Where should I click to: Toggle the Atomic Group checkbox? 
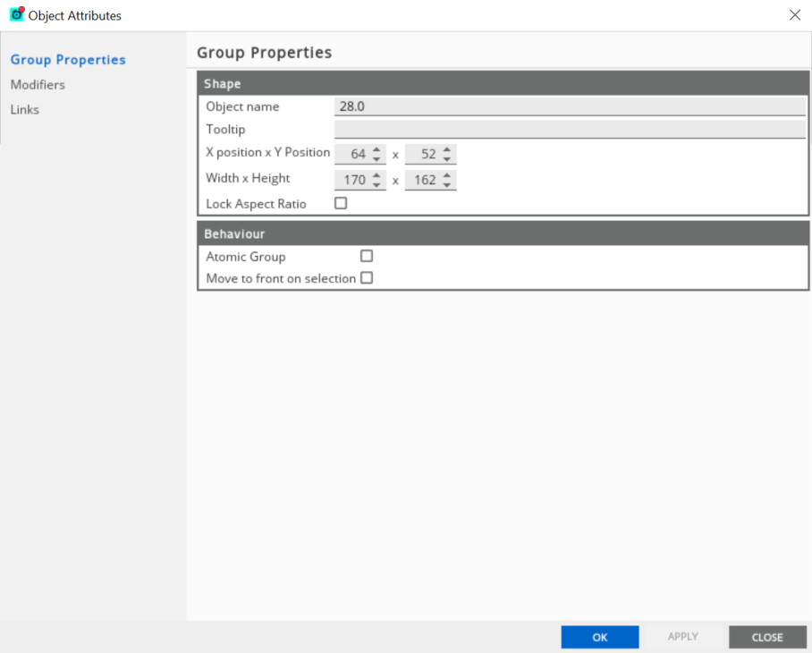[x=366, y=257]
